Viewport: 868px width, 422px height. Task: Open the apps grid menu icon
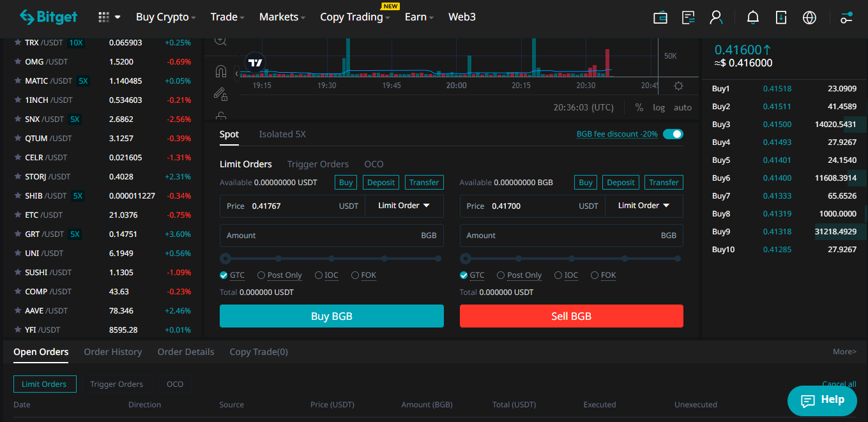104,17
